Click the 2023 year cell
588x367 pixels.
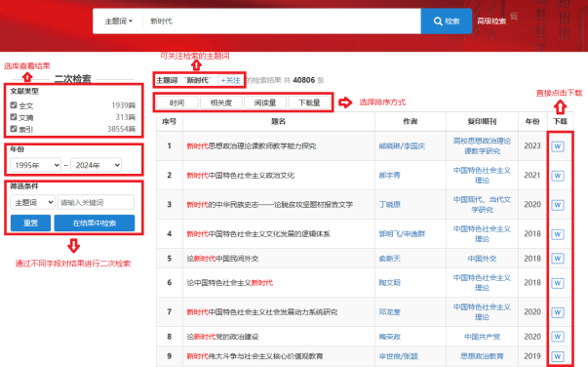click(x=532, y=146)
